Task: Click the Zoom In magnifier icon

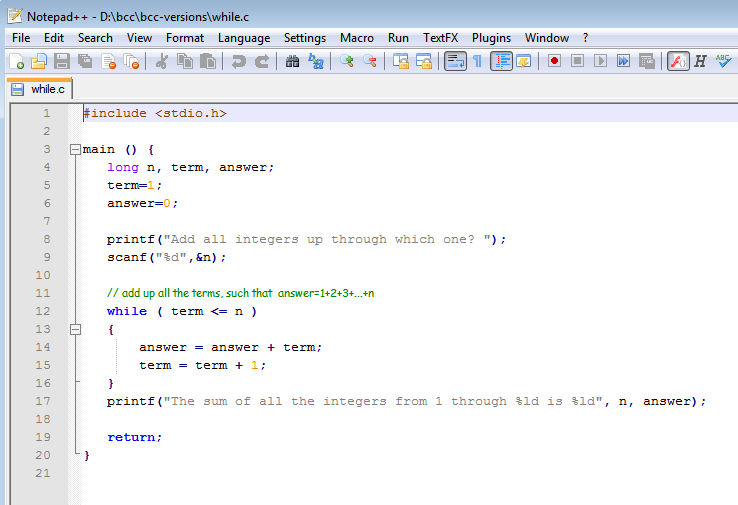Action: tap(347, 61)
